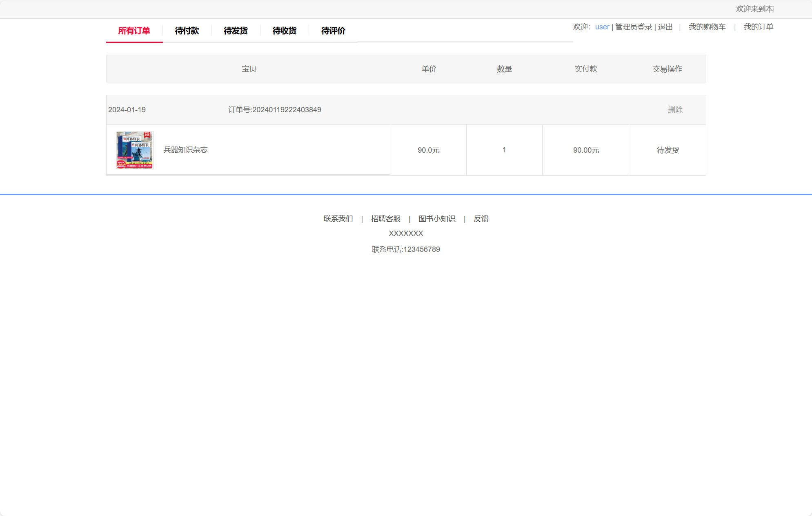
Task: Log out via the 退出 link
Action: pos(665,27)
